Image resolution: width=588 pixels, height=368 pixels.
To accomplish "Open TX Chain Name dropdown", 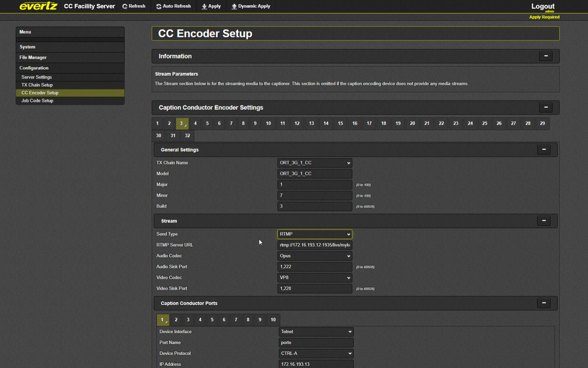I will point(315,163).
